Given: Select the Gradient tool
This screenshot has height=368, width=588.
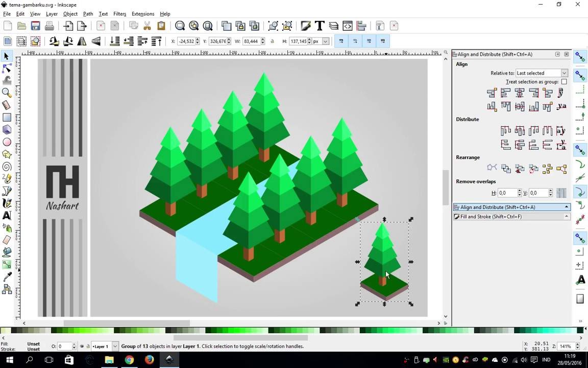Looking at the screenshot, I should [x=6, y=265].
